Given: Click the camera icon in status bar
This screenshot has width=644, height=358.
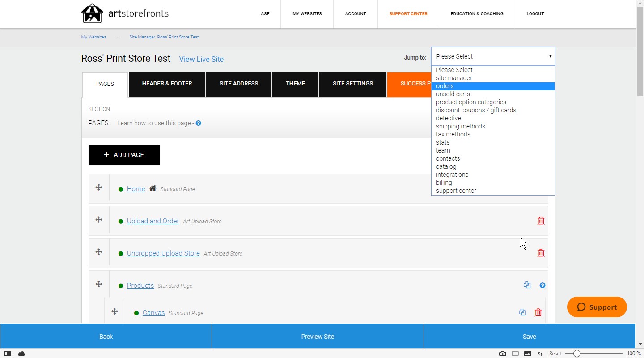Looking at the screenshot, I should point(503,354).
